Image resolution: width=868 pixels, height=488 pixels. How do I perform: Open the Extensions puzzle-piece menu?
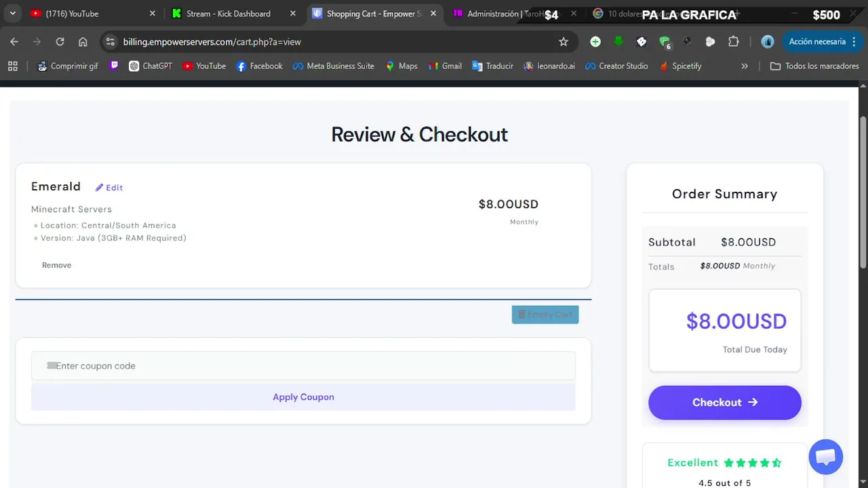[x=734, y=41]
